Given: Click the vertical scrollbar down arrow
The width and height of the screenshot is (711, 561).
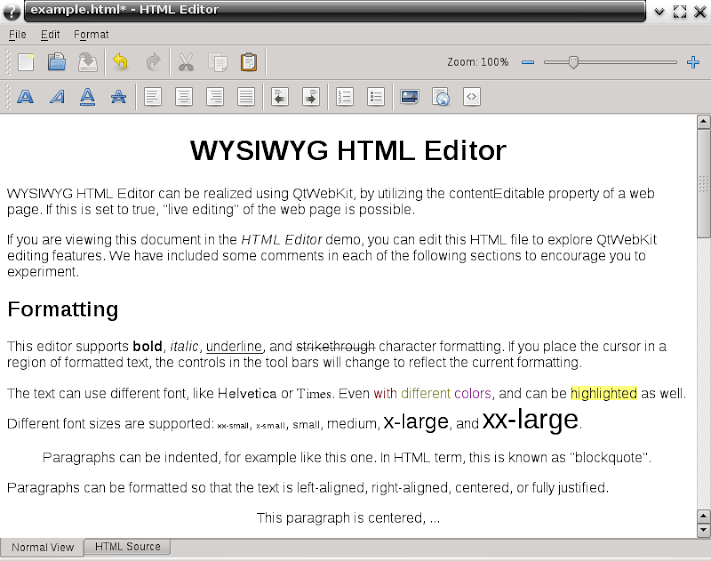Looking at the screenshot, I should [703, 529].
